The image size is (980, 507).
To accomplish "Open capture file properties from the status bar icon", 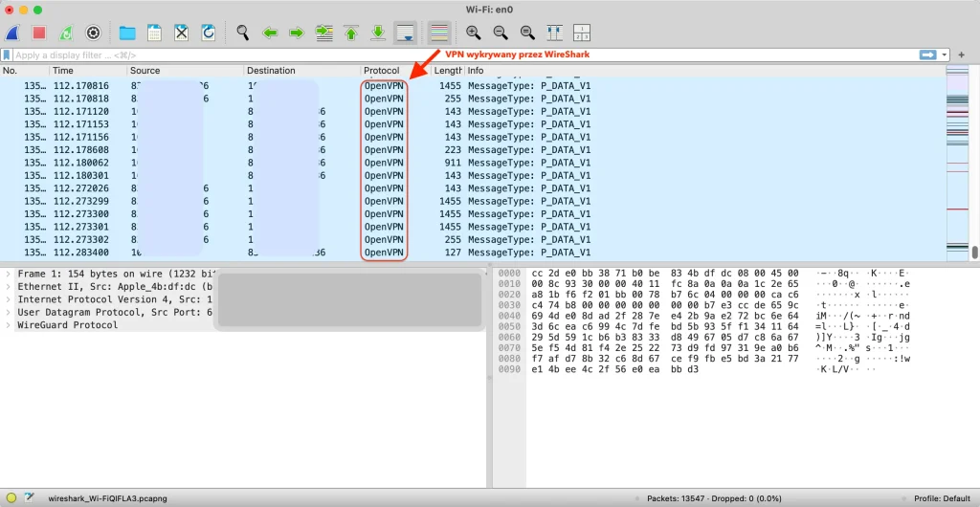I will pos(29,498).
